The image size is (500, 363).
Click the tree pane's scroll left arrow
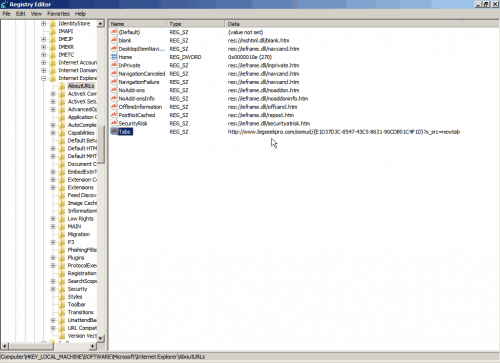[4, 346]
